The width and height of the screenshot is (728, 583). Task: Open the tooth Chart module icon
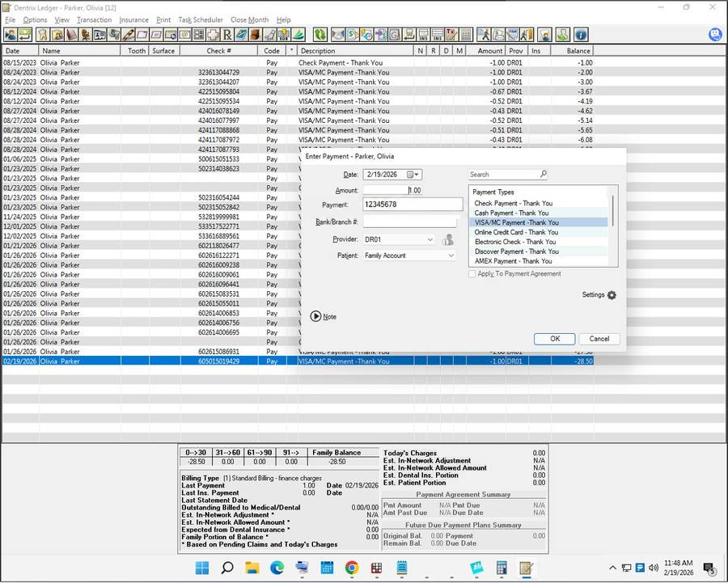click(x=43, y=35)
